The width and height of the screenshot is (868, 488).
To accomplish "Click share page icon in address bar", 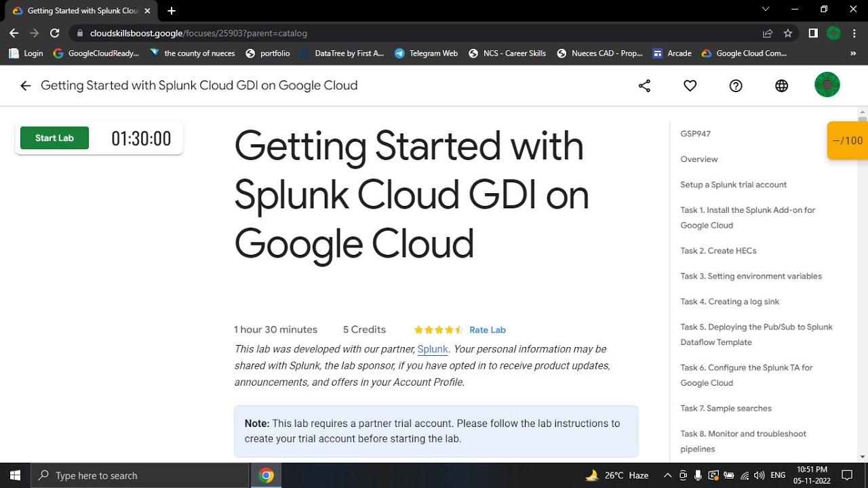I will [x=768, y=33].
